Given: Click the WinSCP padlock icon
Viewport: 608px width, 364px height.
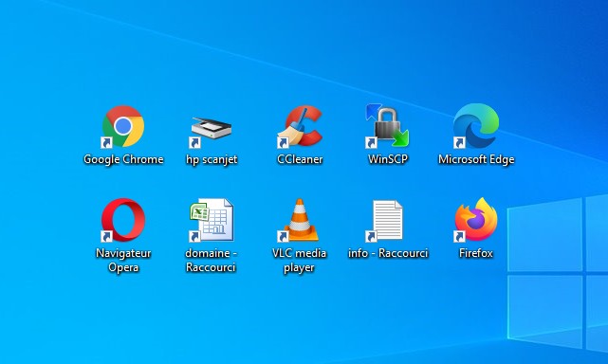Looking at the screenshot, I should point(387,125).
